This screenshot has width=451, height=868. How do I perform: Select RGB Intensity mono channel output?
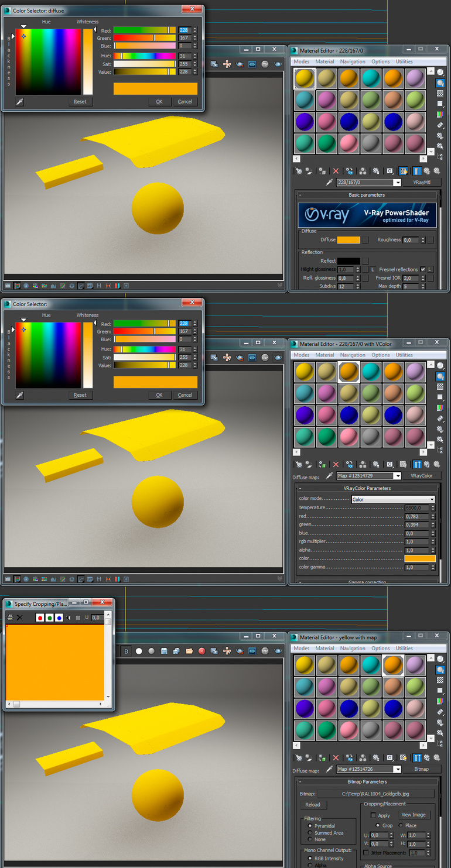click(x=310, y=858)
